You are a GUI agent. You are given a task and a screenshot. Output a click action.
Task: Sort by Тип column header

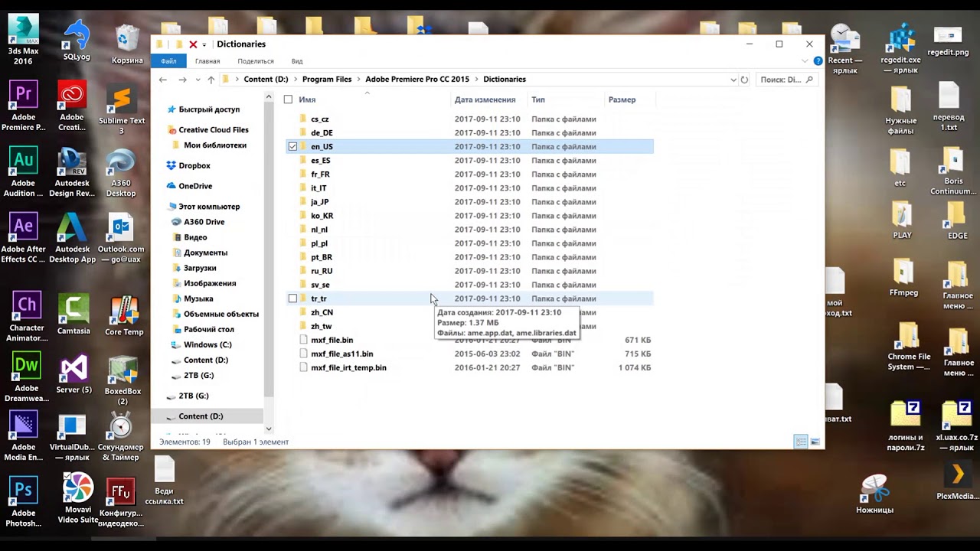tap(538, 99)
